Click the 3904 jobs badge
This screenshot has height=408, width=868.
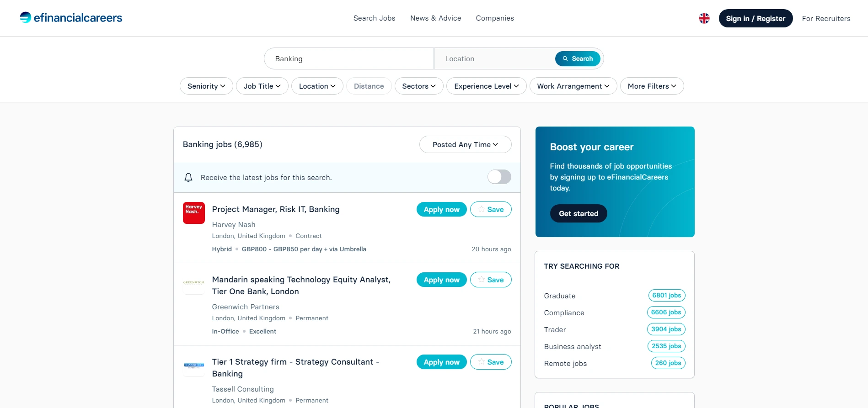coord(666,329)
